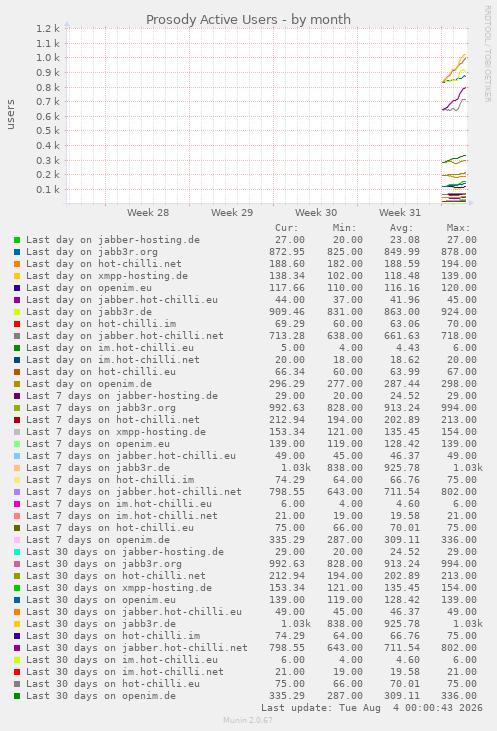Image resolution: width=497 pixels, height=731 pixels.
Task: Select 'Last 7 days on jabb3r.org' legend text
Action: [101, 408]
